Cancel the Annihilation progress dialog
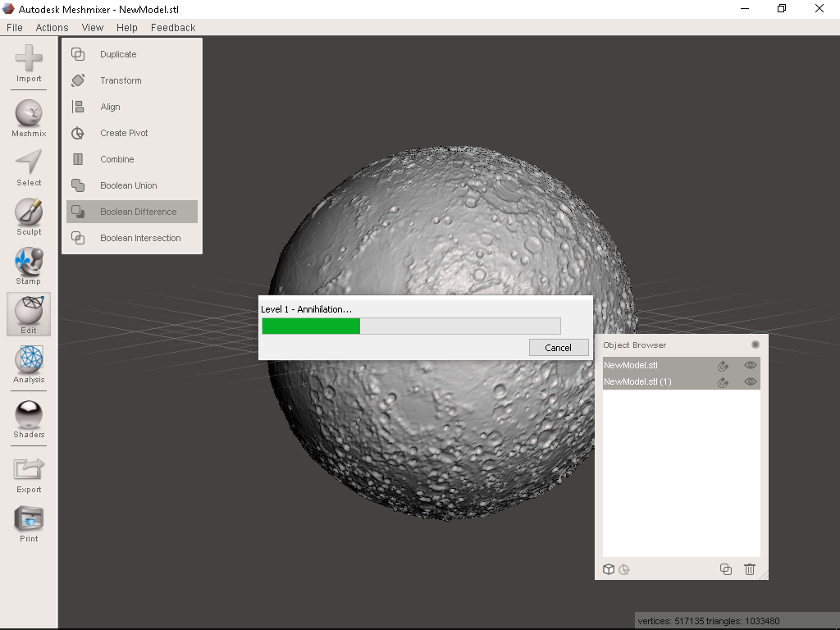Viewport: 840px width, 630px height. (559, 347)
